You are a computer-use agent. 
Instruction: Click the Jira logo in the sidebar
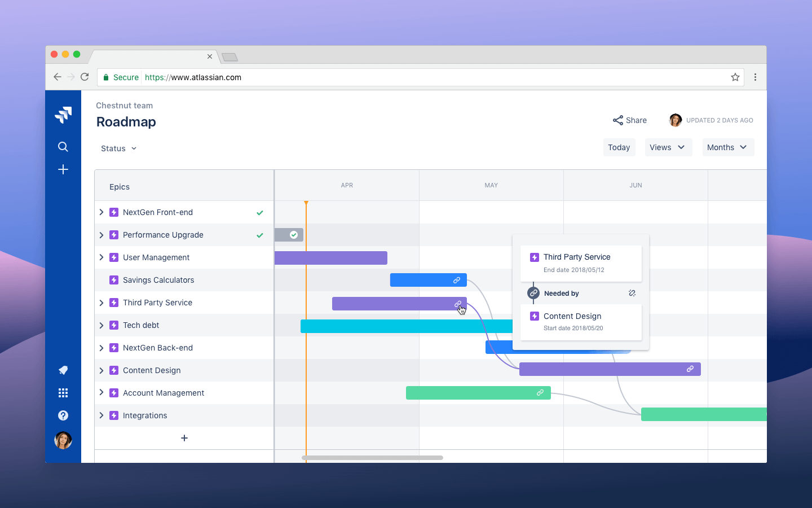click(x=63, y=115)
